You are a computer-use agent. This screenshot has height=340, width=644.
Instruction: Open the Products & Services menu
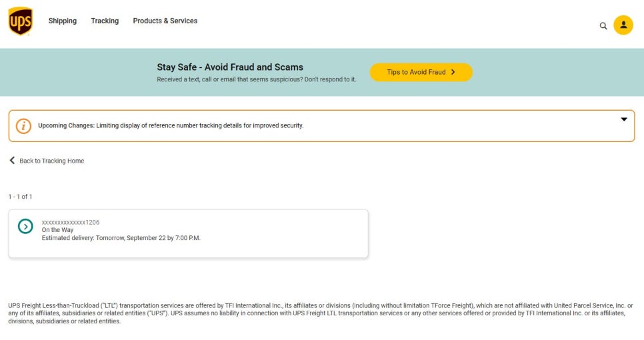click(x=165, y=21)
